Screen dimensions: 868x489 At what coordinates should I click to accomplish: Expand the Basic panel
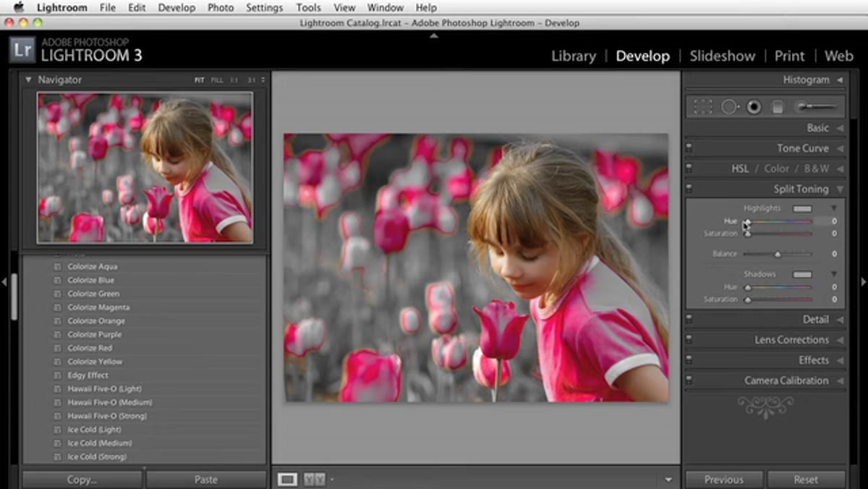pos(840,128)
